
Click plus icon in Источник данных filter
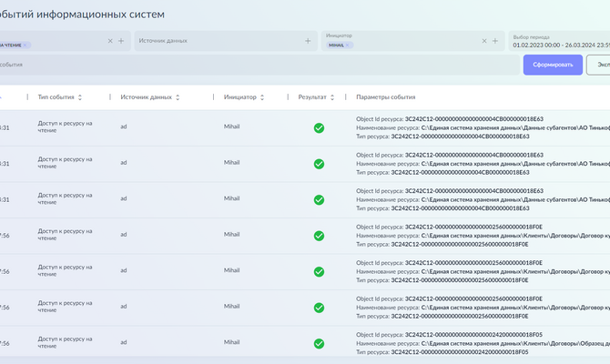[x=308, y=41]
